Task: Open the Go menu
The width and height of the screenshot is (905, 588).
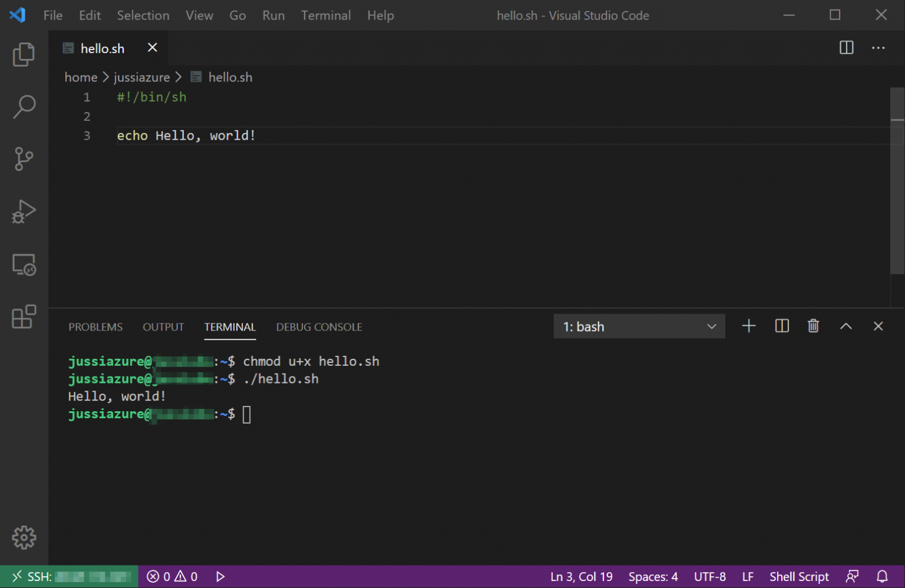Action: (x=237, y=15)
